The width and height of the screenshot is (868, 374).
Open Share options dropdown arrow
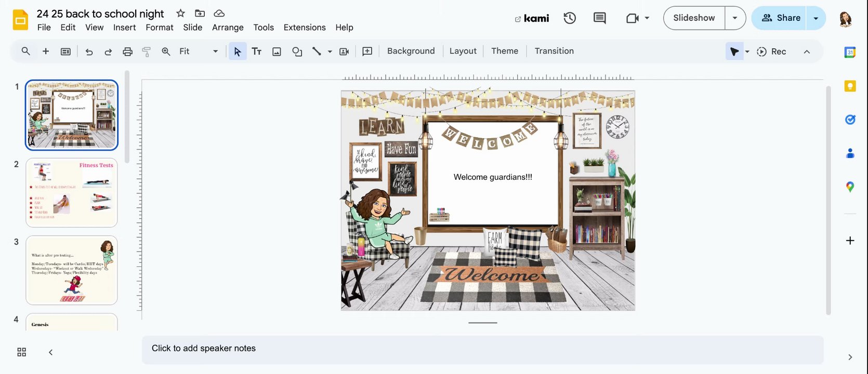[x=816, y=18]
